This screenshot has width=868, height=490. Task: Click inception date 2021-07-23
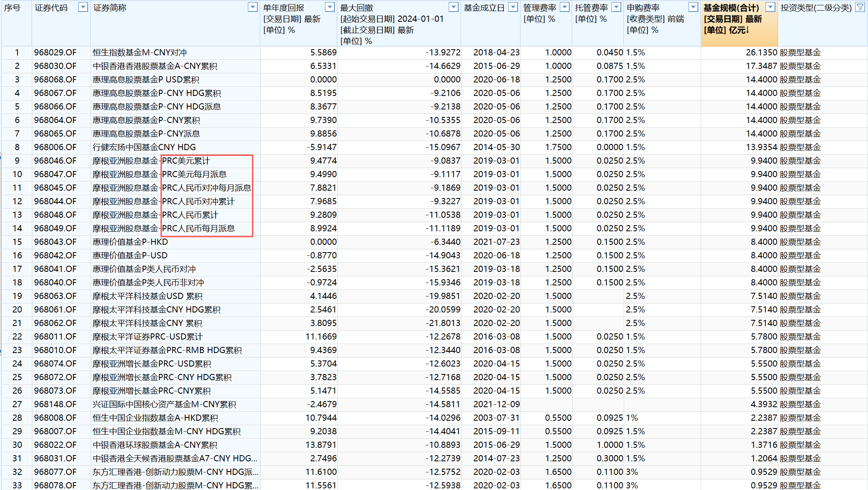[x=496, y=242]
